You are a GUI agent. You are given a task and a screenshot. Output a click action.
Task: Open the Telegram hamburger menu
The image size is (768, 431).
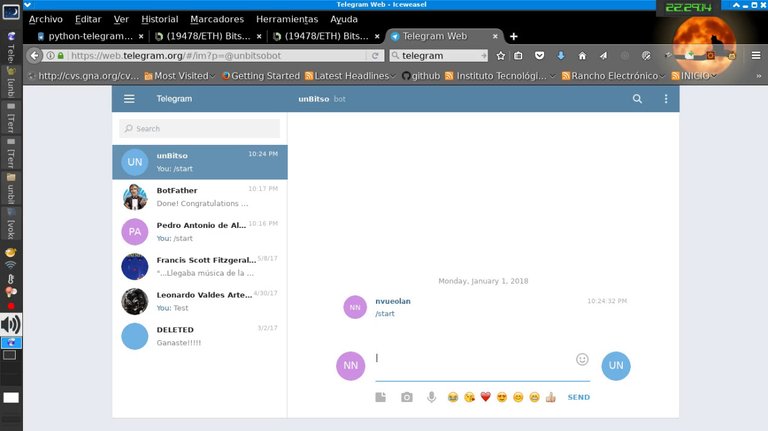(x=129, y=99)
